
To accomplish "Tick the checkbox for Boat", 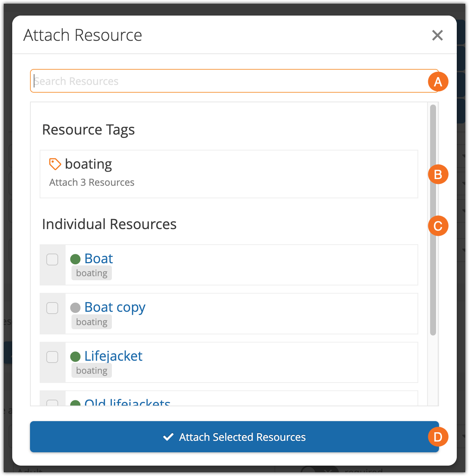I will tap(52, 260).
